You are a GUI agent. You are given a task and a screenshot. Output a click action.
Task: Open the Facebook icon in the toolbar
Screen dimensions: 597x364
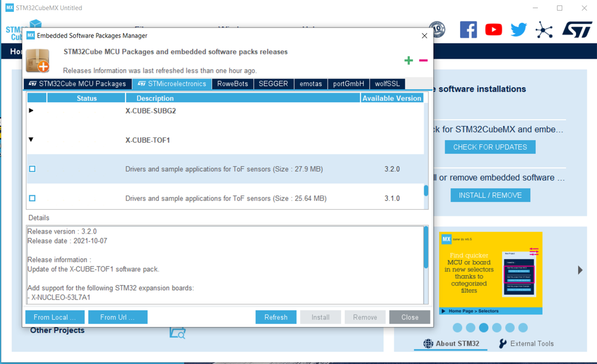pyautogui.click(x=468, y=30)
